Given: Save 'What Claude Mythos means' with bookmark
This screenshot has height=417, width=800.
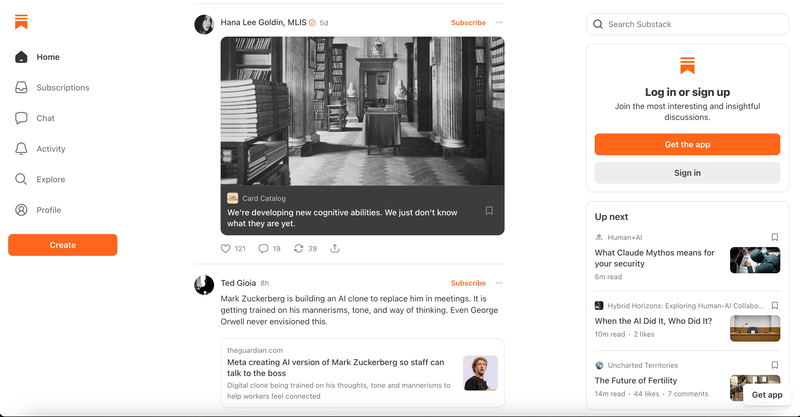Looking at the screenshot, I should (x=775, y=238).
